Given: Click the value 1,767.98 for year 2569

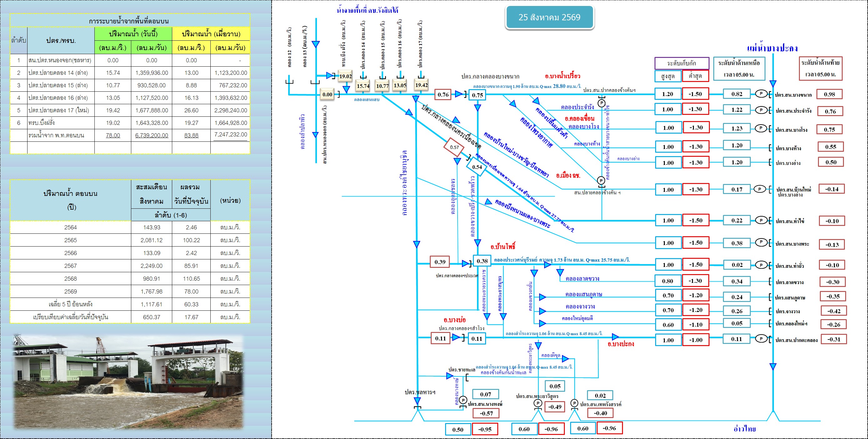Looking at the screenshot, I should pos(152,292).
